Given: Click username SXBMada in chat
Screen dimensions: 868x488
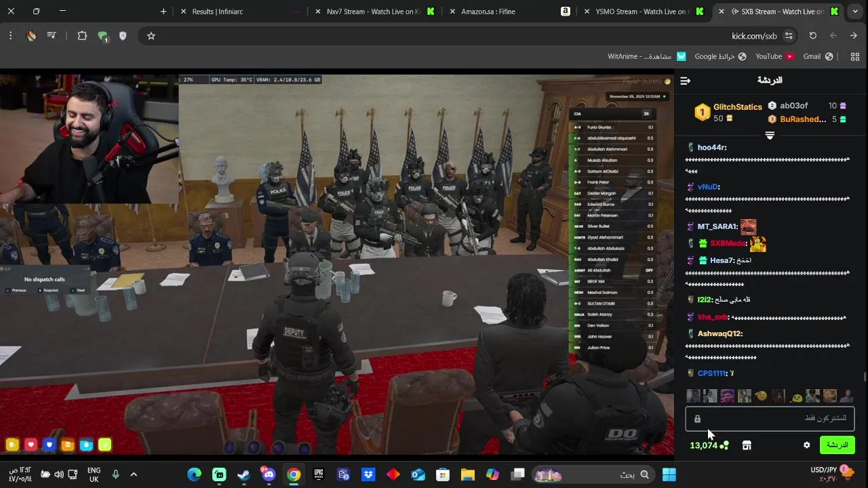Looking at the screenshot, I should pyautogui.click(x=728, y=243).
